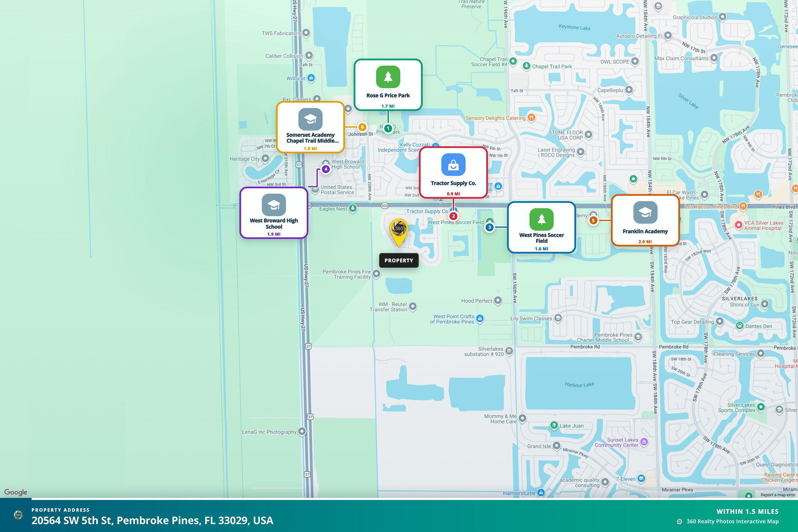Click the Chapel Trail Park pin
798x532 pixels.
pos(526,66)
